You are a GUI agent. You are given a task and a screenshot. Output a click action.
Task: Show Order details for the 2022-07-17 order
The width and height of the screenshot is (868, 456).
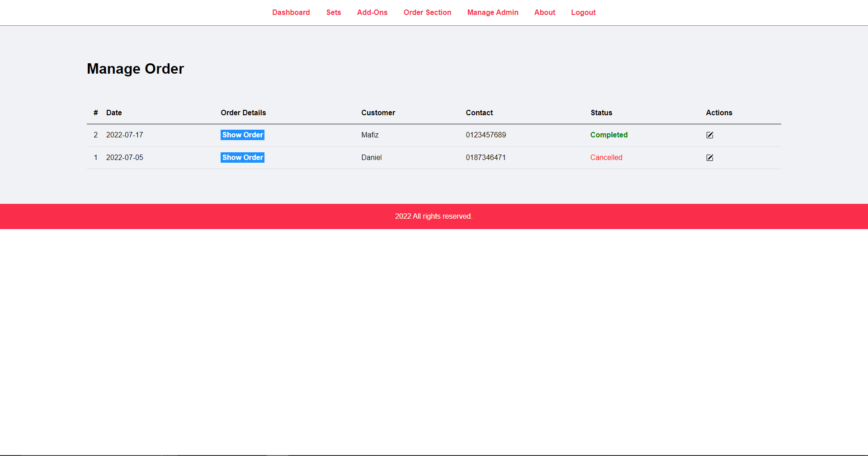pyautogui.click(x=242, y=135)
